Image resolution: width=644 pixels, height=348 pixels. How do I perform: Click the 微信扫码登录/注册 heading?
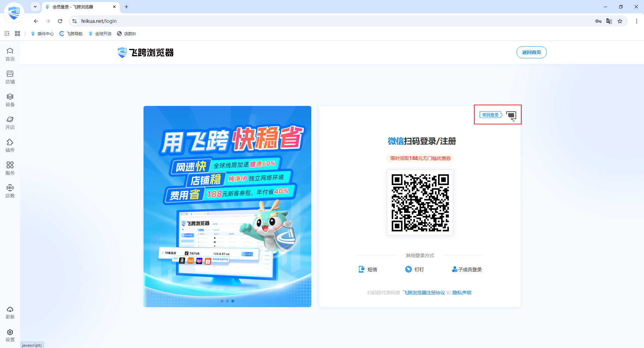(422, 141)
